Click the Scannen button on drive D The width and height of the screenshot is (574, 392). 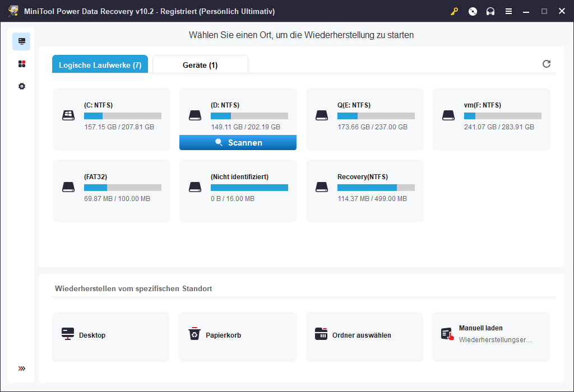click(x=238, y=143)
